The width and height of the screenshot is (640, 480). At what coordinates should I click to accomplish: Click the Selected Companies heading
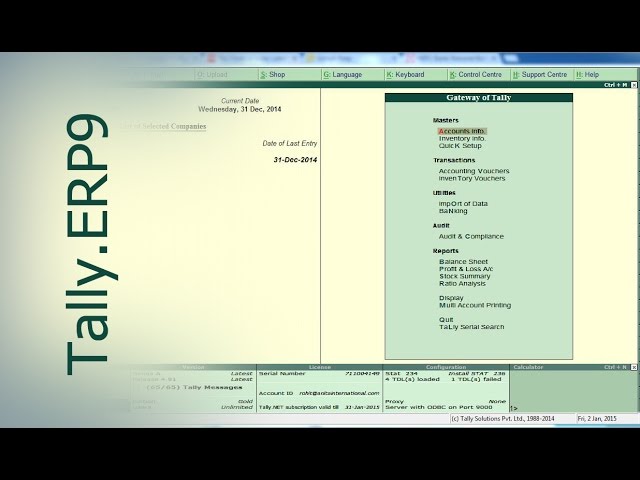163,126
